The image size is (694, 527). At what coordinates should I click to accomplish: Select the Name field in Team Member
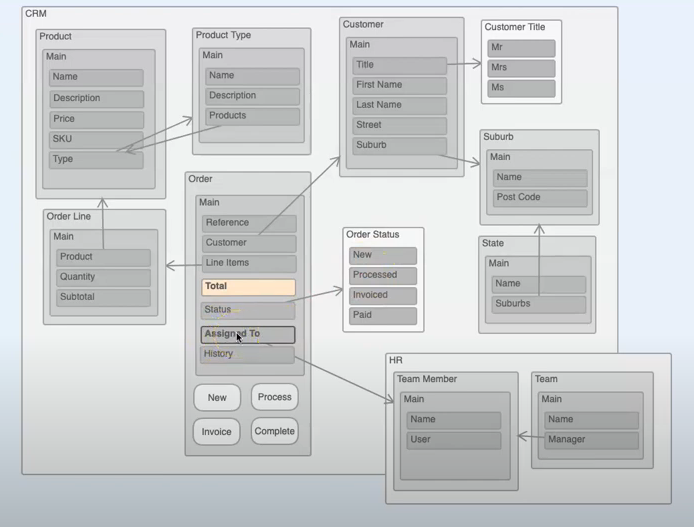coord(454,420)
